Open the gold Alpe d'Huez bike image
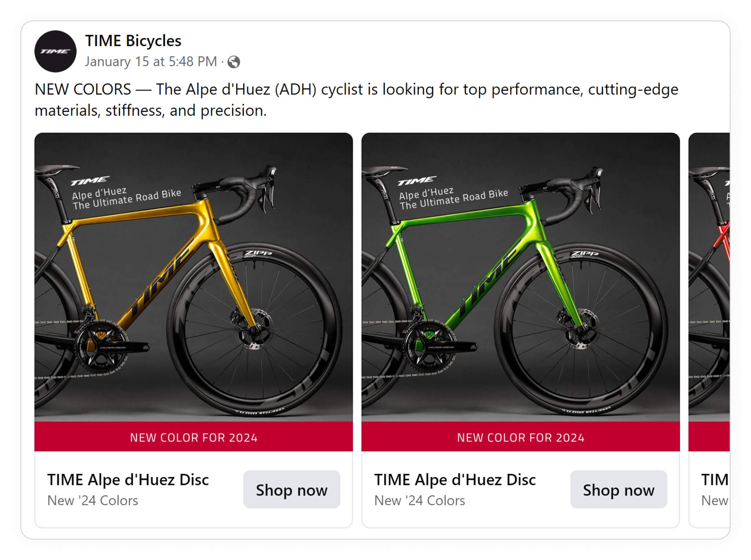Viewport: 751px width, 560px height. pyautogui.click(x=193, y=277)
